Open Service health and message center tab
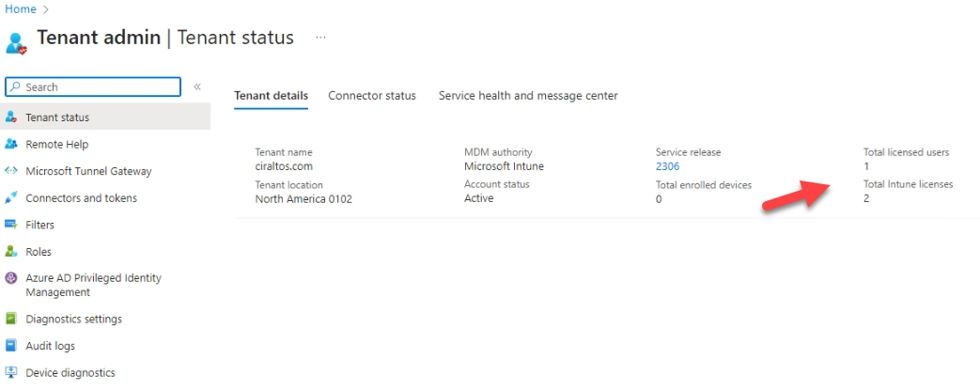The width and height of the screenshot is (980, 391). pos(528,96)
